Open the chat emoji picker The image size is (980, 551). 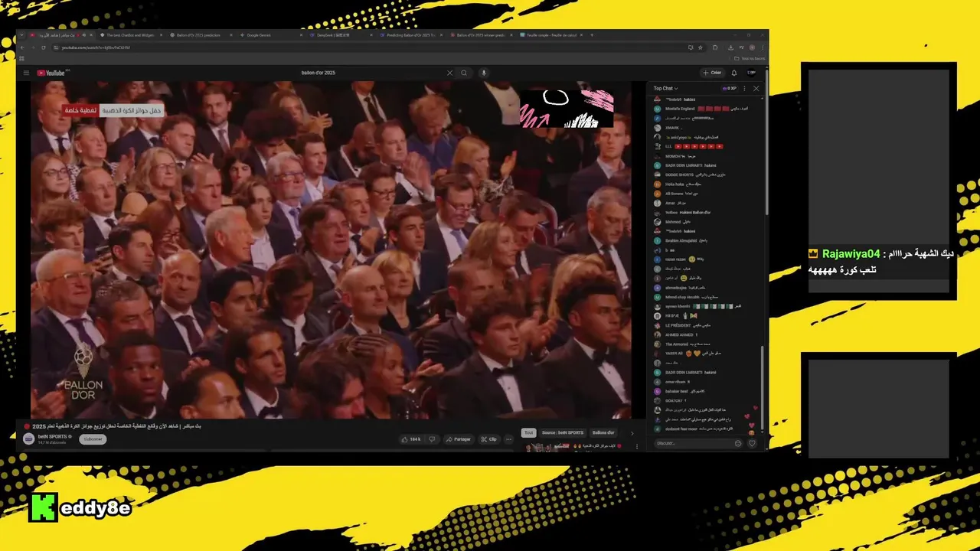(738, 443)
